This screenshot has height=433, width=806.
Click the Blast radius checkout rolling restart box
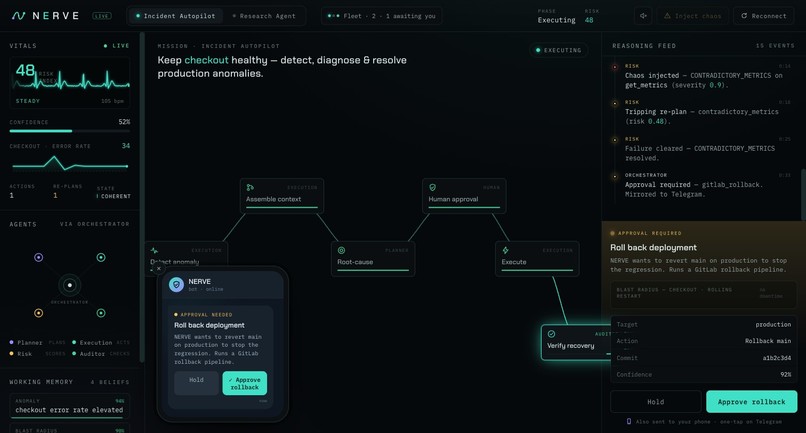point(703,294)
